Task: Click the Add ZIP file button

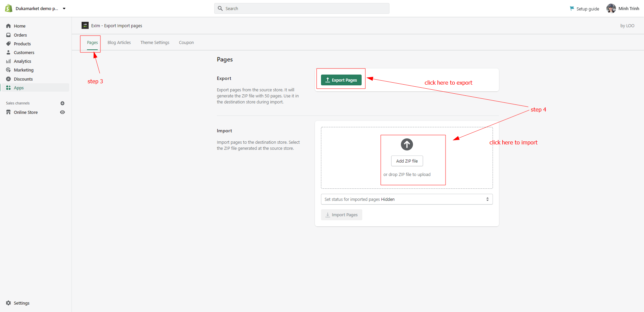Action: click(x=407, y=161)
